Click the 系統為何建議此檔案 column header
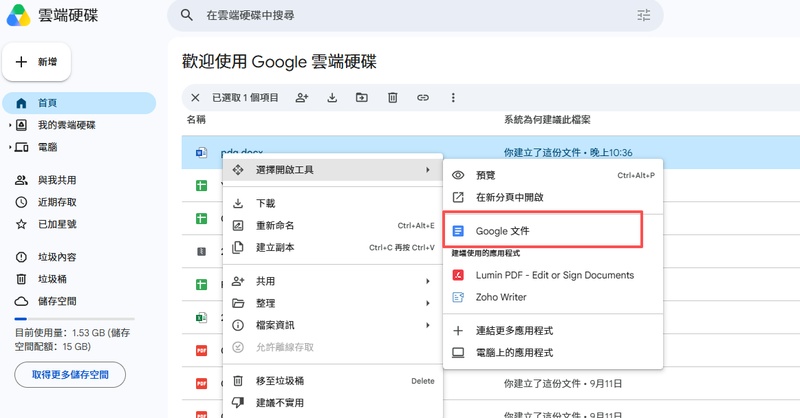This screenshot has height=418, width=800. (x=547, y=120)
